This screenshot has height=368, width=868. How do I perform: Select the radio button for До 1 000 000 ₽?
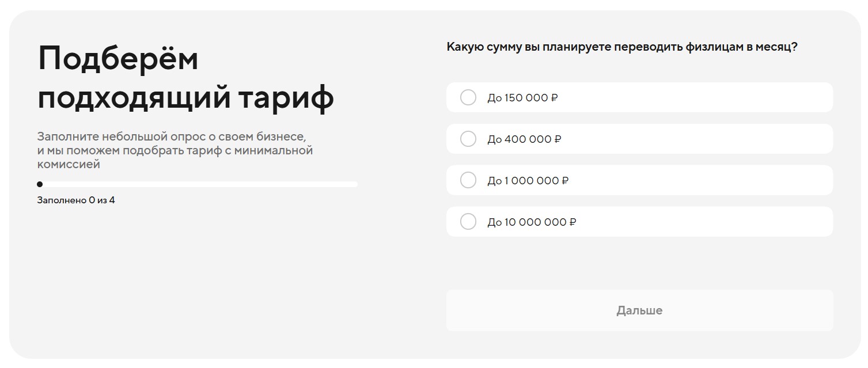(x=468, y=180)
